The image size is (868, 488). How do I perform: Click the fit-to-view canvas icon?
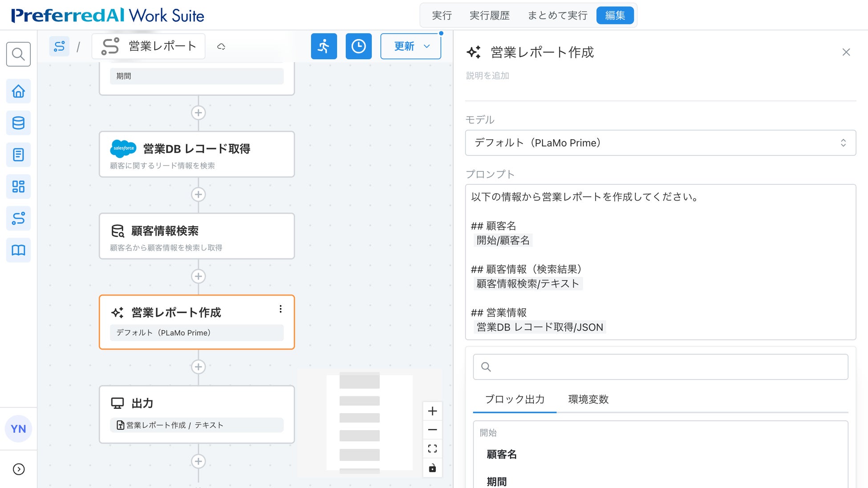tap(432, 448)
